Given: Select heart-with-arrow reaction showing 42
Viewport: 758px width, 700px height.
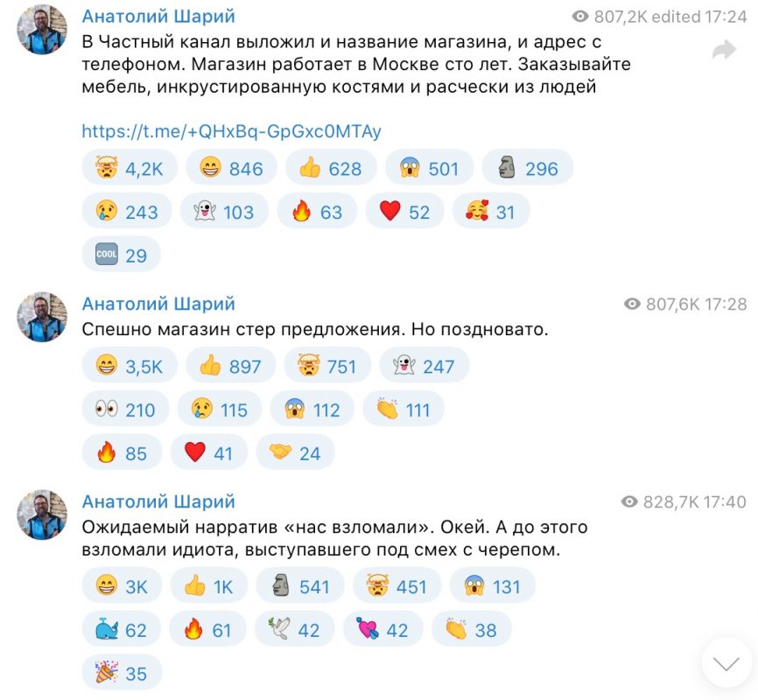Looking at the screenshot, I should [383, 629].
